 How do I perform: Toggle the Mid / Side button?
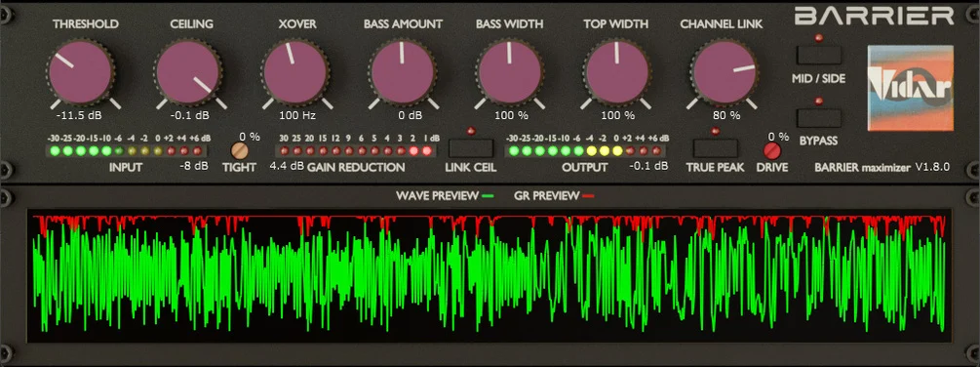(x=819, y=55)
